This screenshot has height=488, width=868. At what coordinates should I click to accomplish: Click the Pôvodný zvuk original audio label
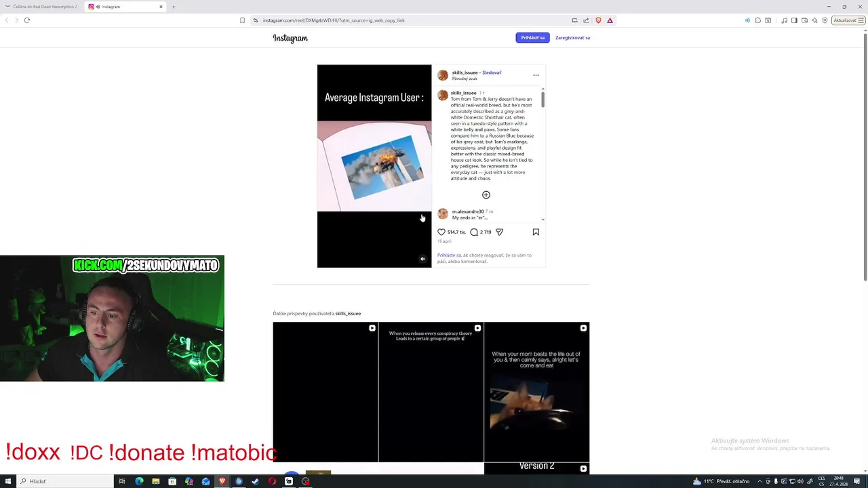465,79
